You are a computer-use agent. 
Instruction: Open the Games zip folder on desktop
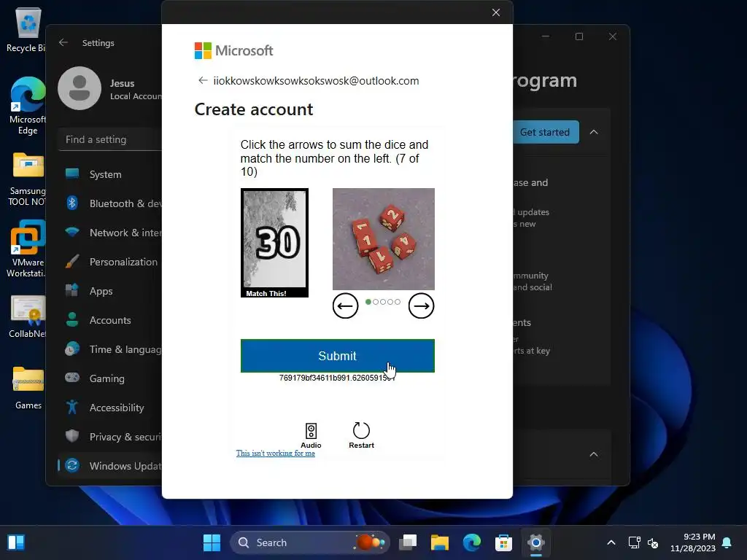[x=28, y=387]
